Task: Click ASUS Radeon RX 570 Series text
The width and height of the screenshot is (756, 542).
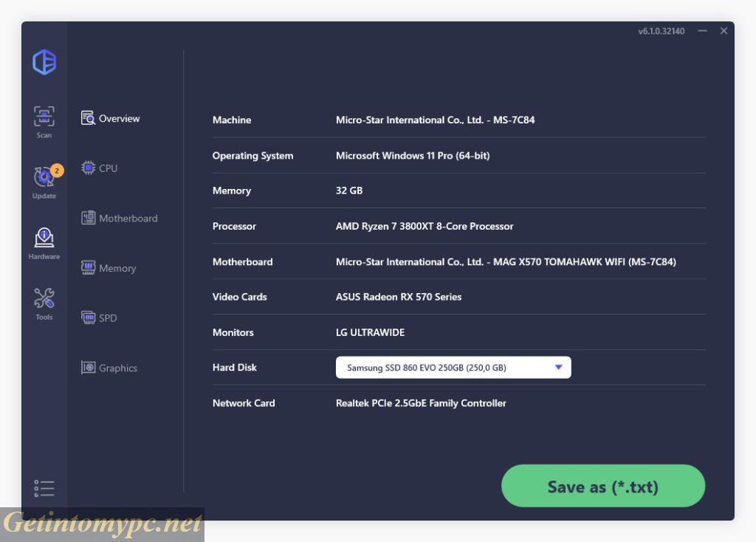Action: [398, 297]
